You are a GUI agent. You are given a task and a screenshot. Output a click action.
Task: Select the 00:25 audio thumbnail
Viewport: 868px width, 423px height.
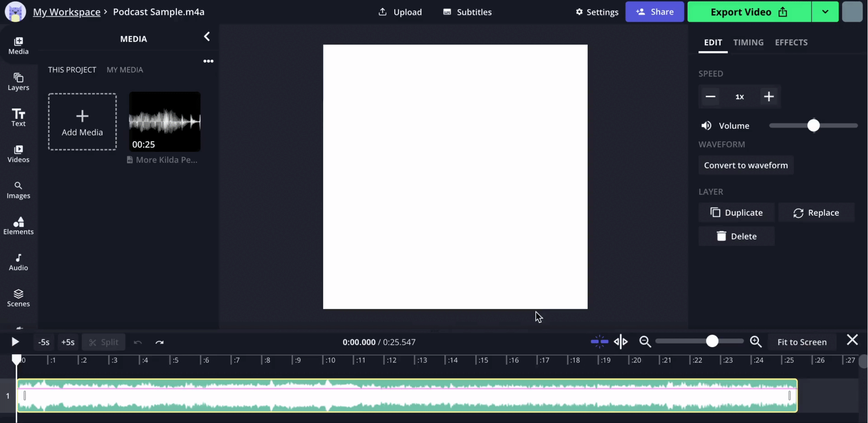165,122
